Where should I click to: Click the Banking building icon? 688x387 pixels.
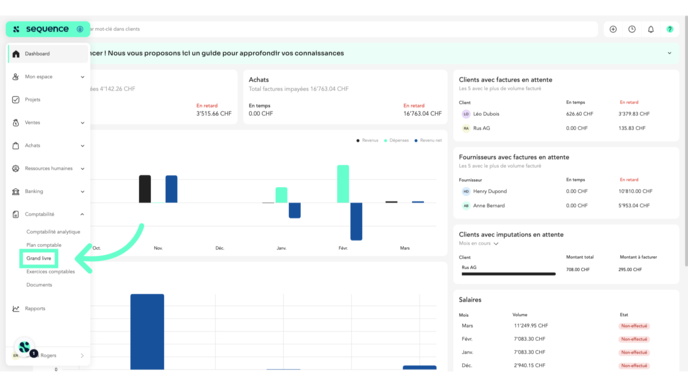[x=16, y=191]
